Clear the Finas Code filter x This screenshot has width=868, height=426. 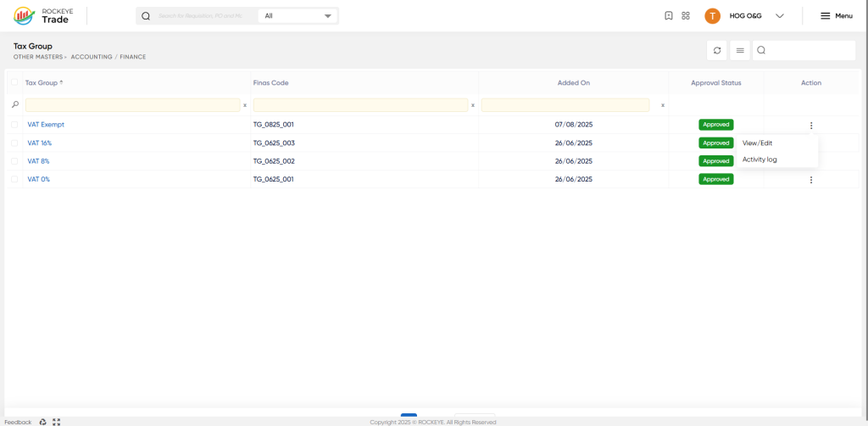[472, 104]
